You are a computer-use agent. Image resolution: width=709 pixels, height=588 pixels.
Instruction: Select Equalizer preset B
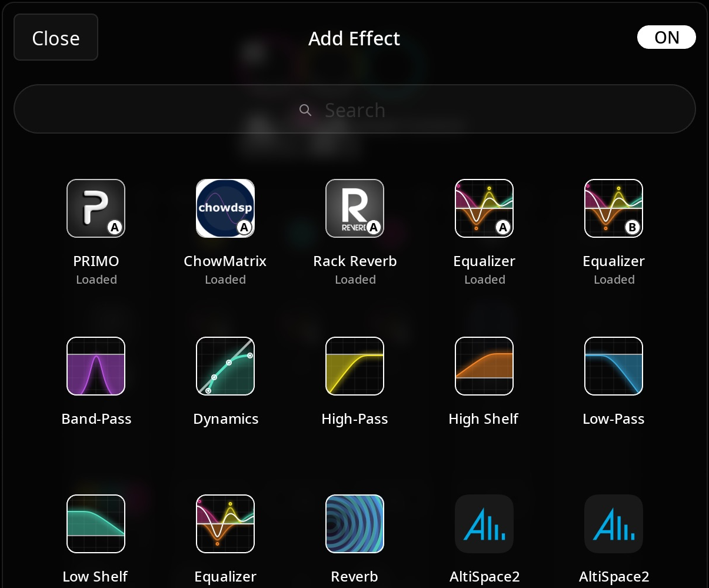coord(613,208)
